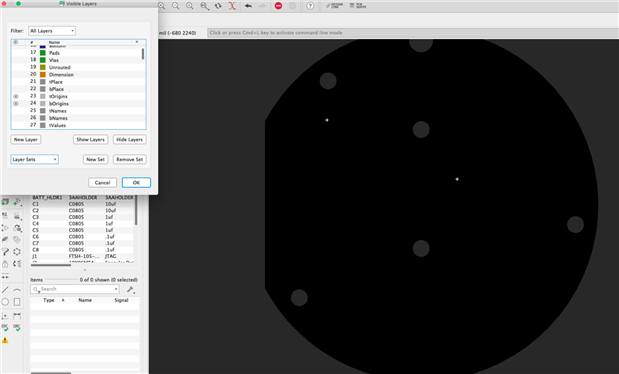The height and width of the screenshot is (374, 619).
Task: Sort items by Type column header
Action: (49, 300)
